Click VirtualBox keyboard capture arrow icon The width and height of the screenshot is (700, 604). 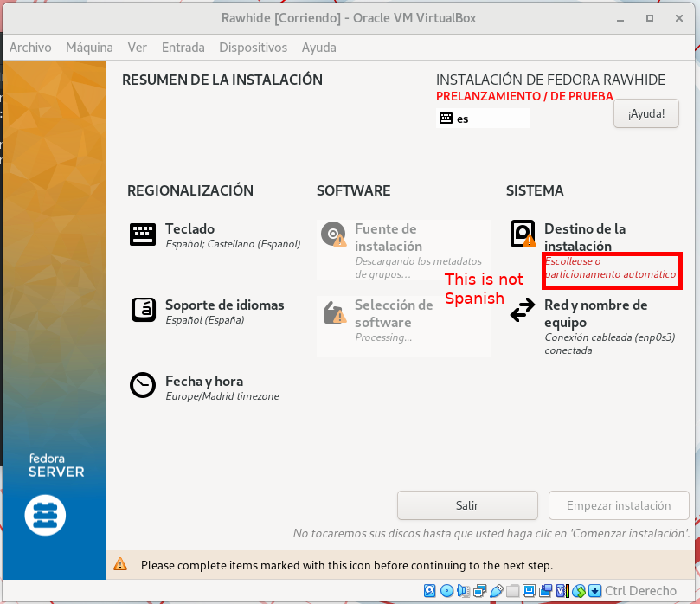[594, 591]
